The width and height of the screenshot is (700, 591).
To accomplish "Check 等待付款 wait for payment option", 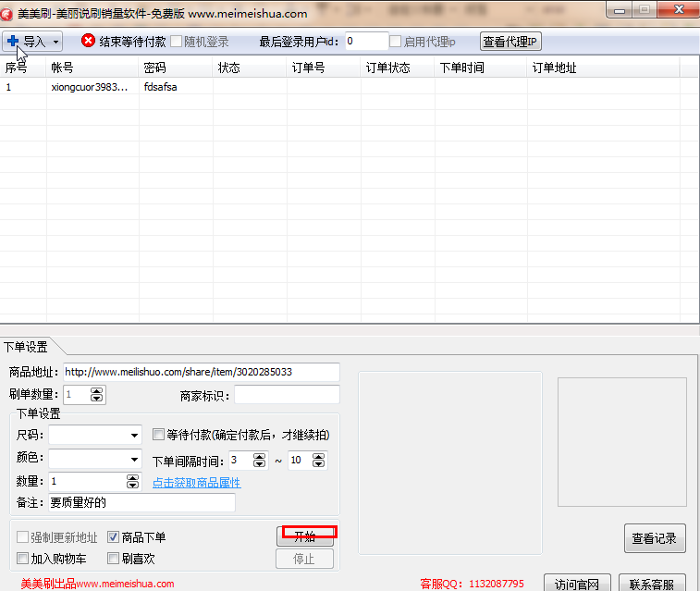I will pyautogui.click(x=158, y=434).
